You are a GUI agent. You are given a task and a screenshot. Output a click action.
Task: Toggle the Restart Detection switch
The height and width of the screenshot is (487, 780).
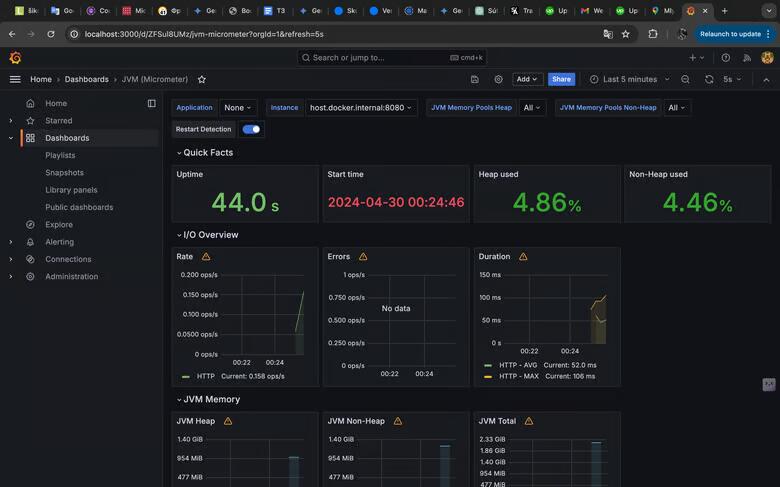coord(251,129)
